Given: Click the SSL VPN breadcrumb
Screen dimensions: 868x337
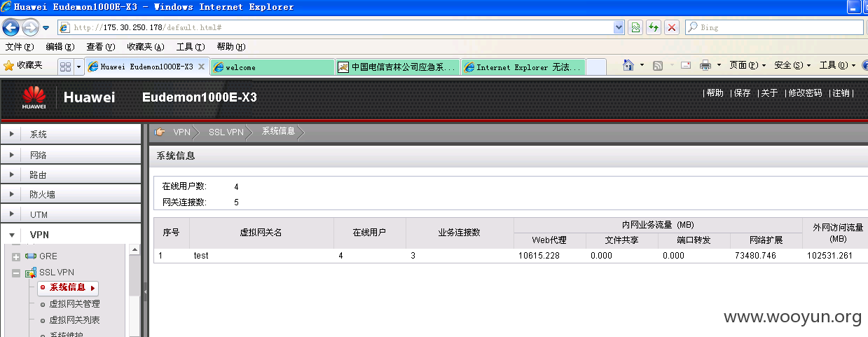Looking at the screenshot, I should pyautogui.click(x=226, y=132).
